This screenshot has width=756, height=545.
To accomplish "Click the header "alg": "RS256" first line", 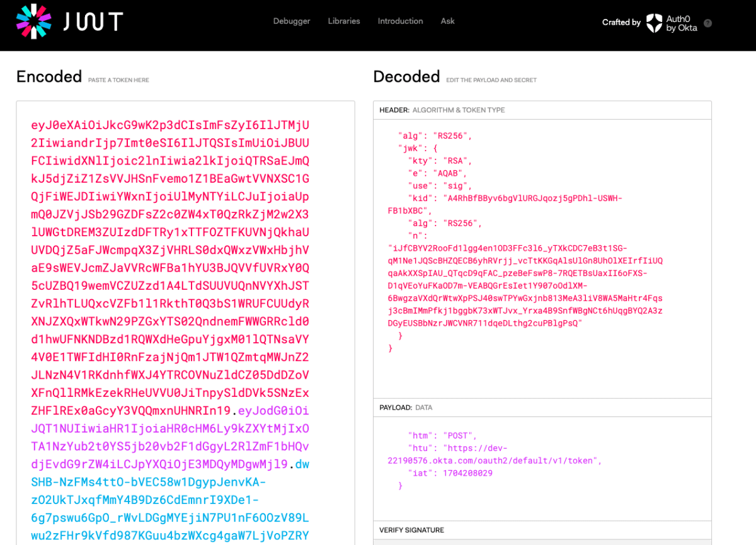I will point(435,135).
